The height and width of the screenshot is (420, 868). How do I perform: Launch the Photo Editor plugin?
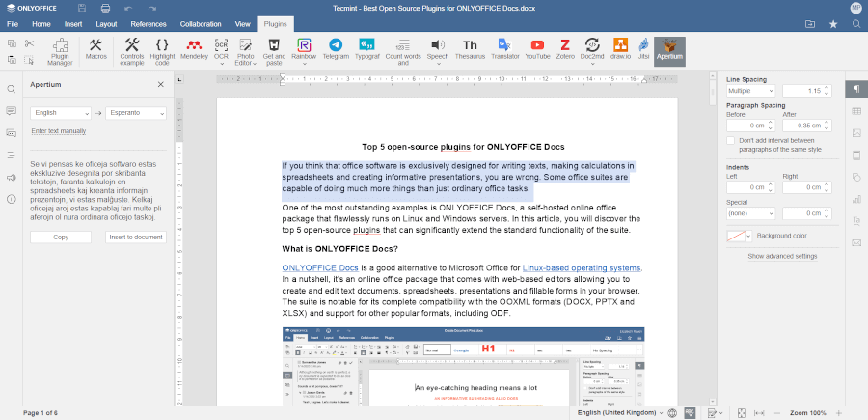click(x=245, y=51)
